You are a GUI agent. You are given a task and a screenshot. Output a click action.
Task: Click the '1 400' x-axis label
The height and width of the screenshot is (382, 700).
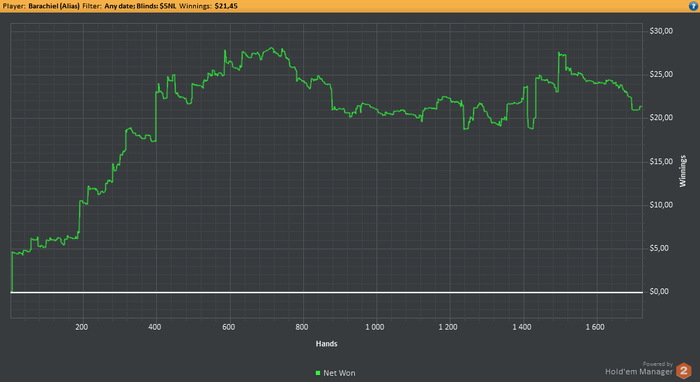coord(521,327)
